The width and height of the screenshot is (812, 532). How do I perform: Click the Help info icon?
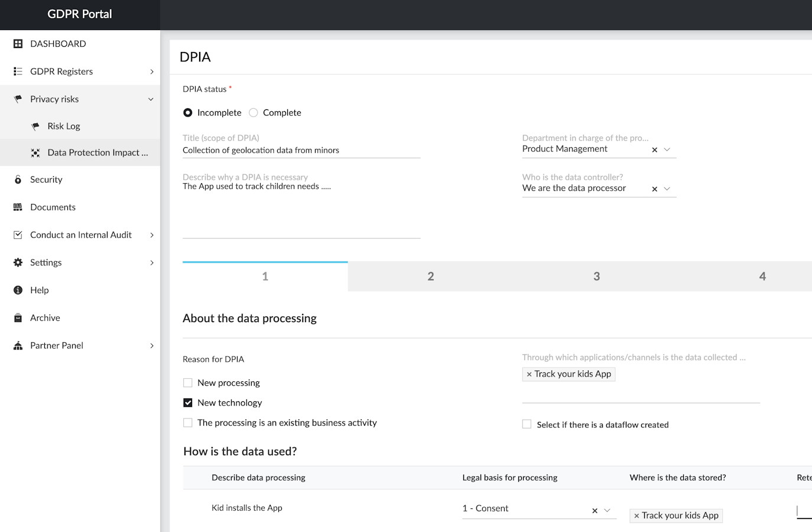pos(18,290)
